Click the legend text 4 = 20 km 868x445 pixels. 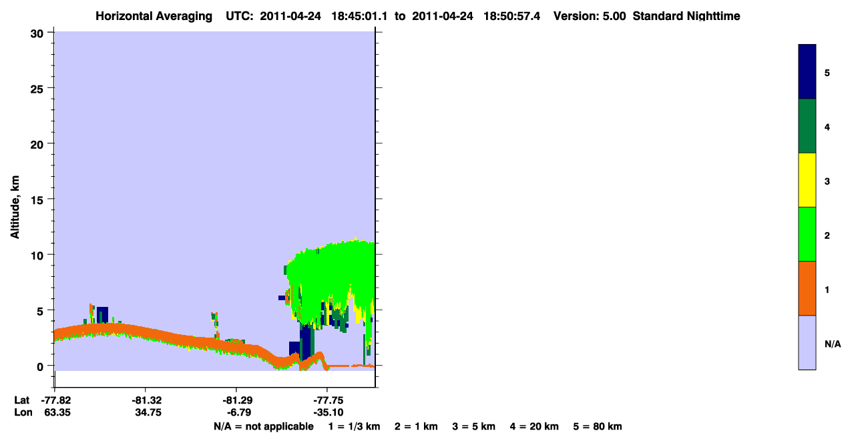click(x=535, y=426)
